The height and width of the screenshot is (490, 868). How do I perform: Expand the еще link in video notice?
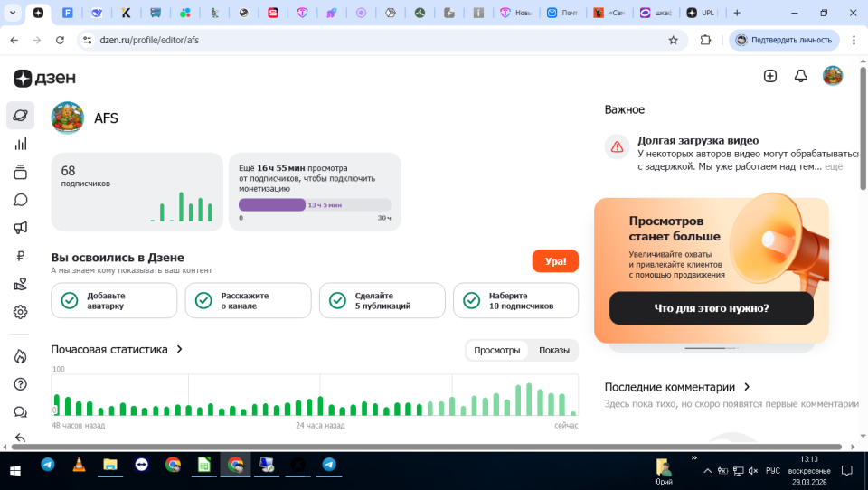(x=834, y=166)
